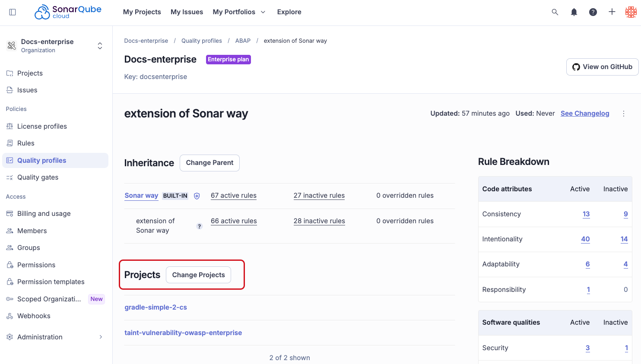Open Issues in the sidebar
Screen dimensions: 641x364
click(55, 90)
